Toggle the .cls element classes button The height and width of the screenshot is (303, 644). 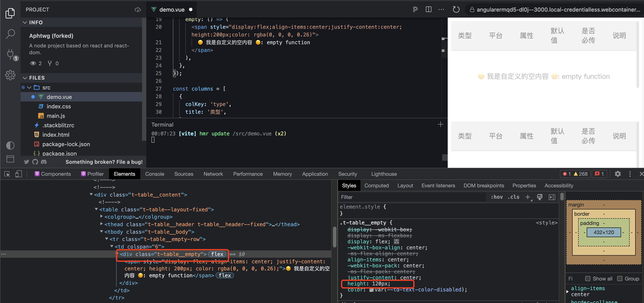click(x=513, y=197)
